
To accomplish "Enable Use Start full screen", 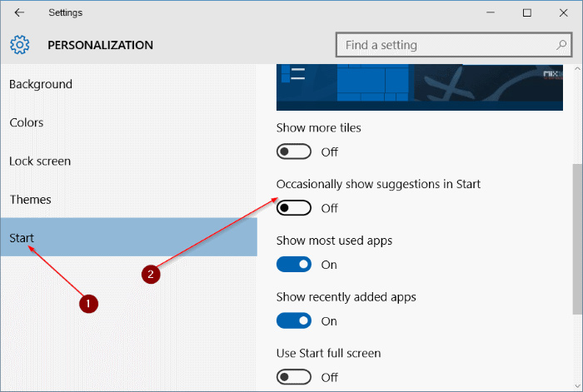I will click(x=294, y=378).
